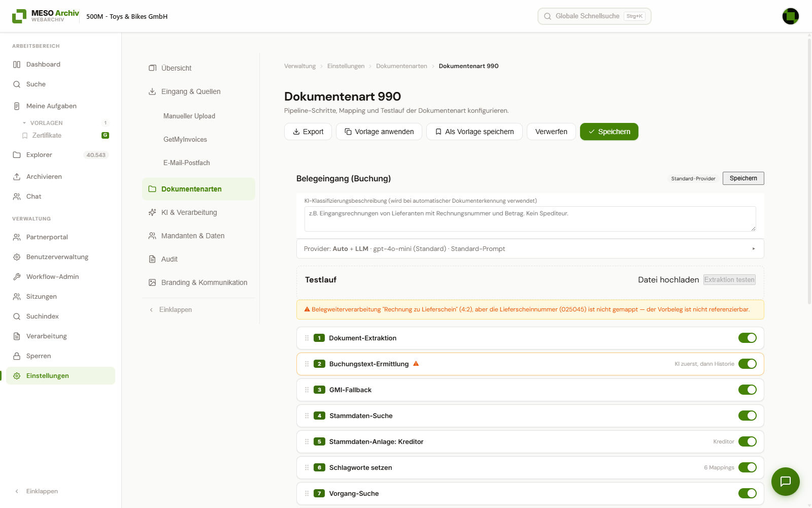Click the Dashboard sidebar icon
The image size is (812, 508).
[x=17, y=65]
